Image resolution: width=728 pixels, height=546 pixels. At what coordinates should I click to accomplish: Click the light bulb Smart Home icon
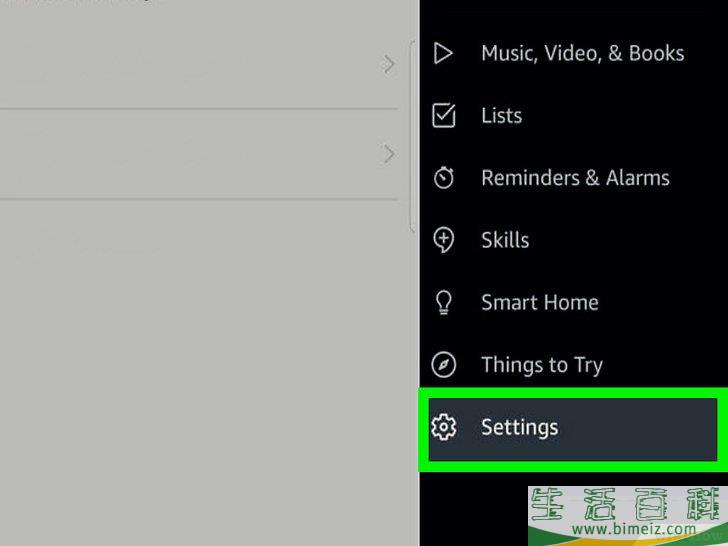click(x=443, y=302)
